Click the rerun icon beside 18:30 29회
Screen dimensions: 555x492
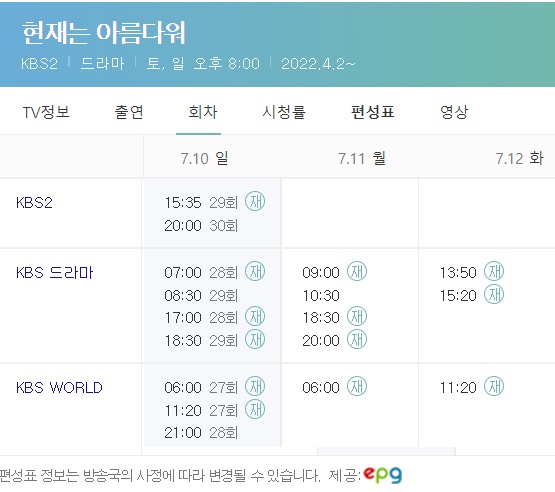tap(255, 339)
